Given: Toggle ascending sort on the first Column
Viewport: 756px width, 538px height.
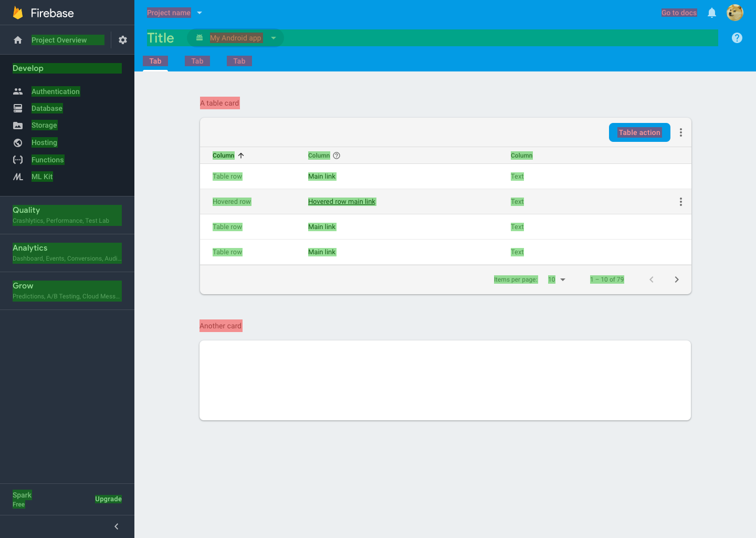Looking at the screenshot, I should (241, 156).
